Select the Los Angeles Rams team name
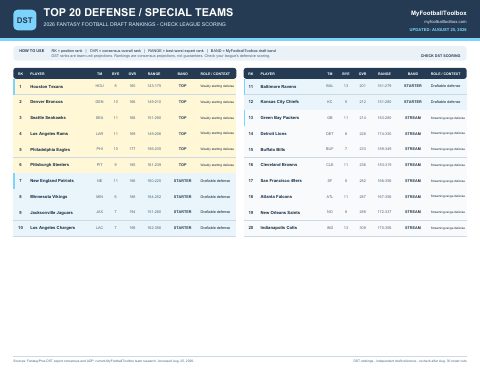The height and width of the screenshot is (371, 480). pyautogui.click(x=49, y=134)
